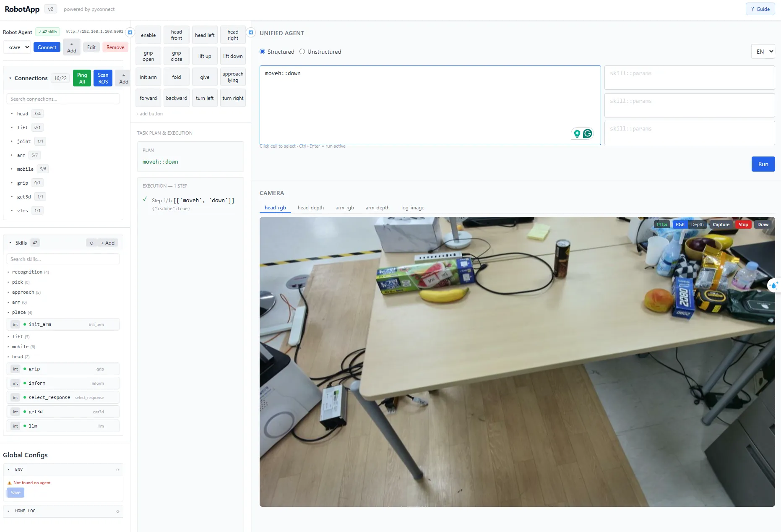
Task: Switch camera view to Depth mode
Action: [697, 224]
